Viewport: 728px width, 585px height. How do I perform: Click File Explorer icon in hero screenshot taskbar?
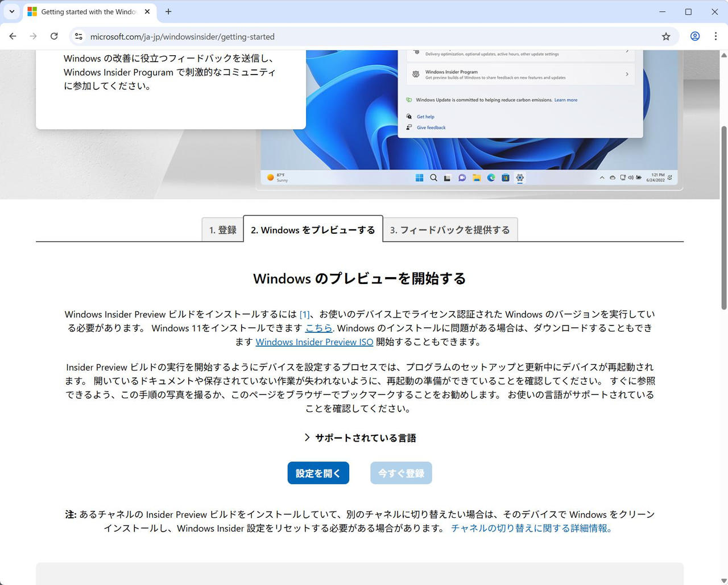point(477,178)
